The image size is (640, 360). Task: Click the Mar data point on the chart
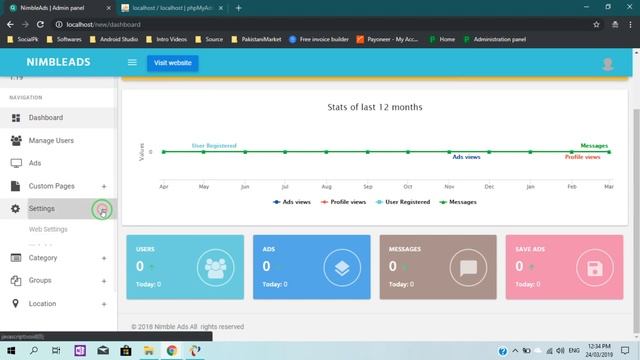pos(609,152)
